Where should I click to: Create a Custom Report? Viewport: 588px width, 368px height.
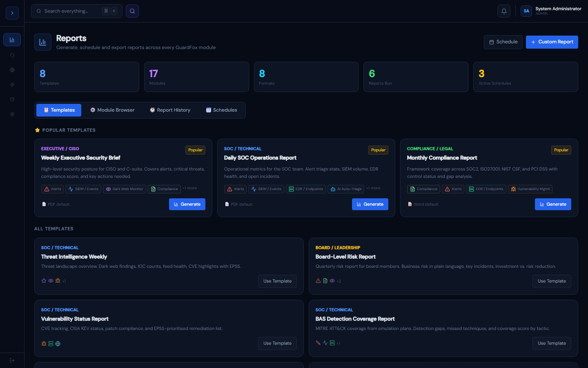click(552, 42)
